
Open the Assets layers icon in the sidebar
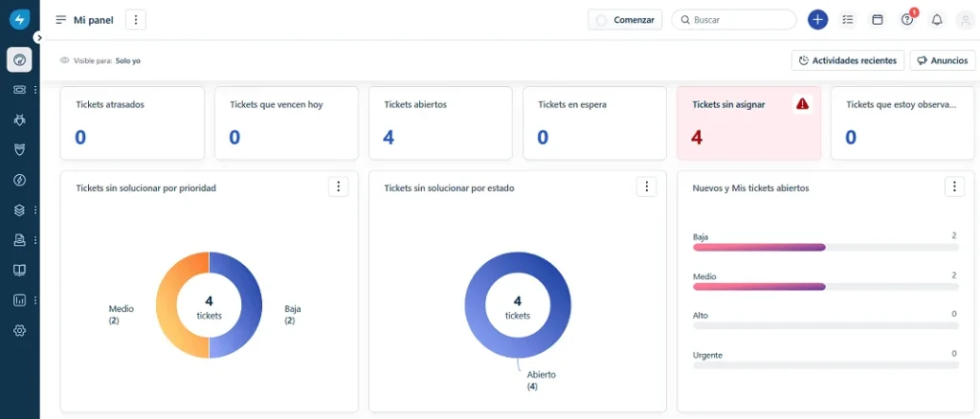coord(19,209)
